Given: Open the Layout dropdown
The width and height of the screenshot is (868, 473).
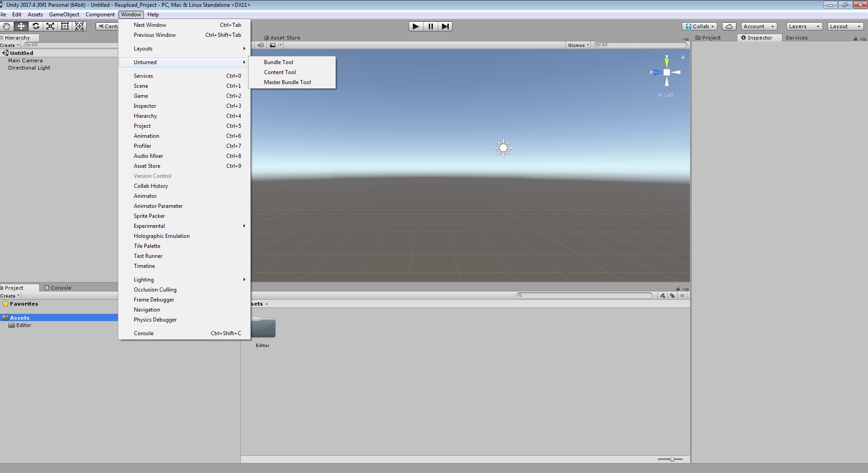Looking at the screenshot, I should pos(845,26).
